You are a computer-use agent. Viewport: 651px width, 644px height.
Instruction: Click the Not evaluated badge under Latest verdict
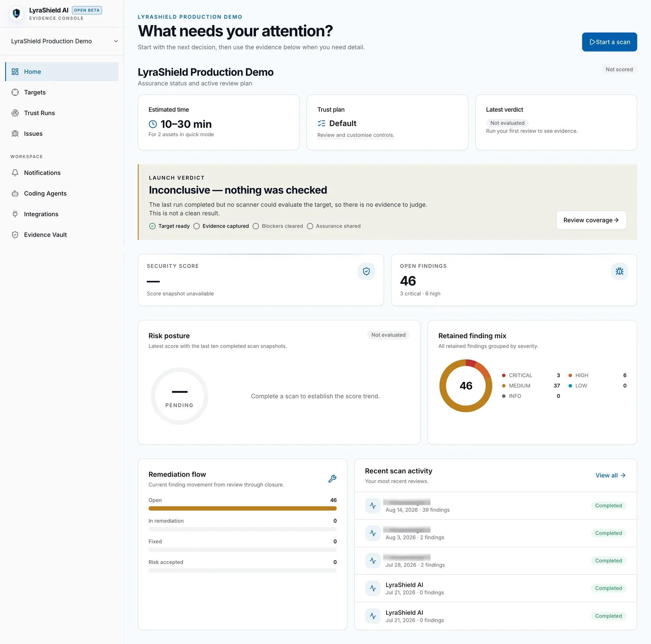pos(507,123)
